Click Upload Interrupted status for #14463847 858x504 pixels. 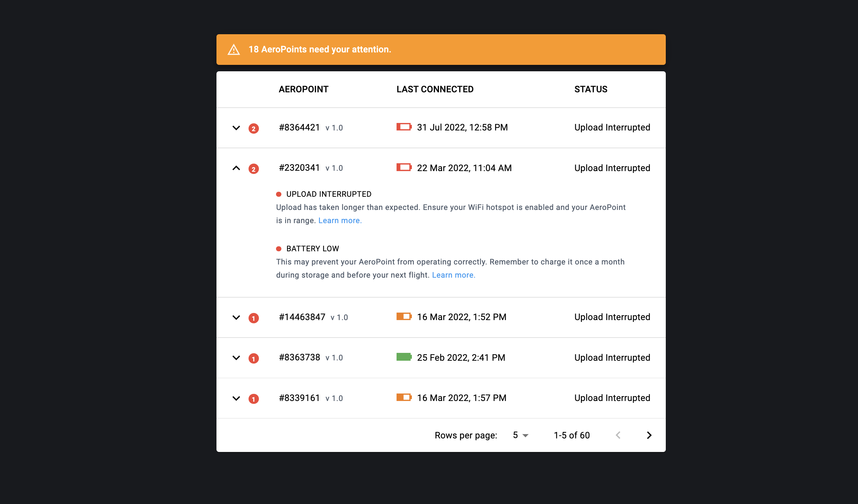coord(612,317)
